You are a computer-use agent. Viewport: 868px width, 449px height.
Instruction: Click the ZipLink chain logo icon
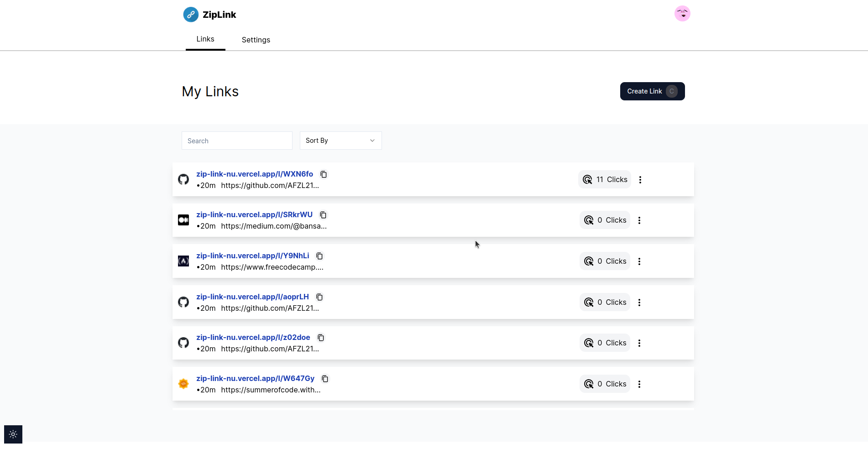[191, 15]
